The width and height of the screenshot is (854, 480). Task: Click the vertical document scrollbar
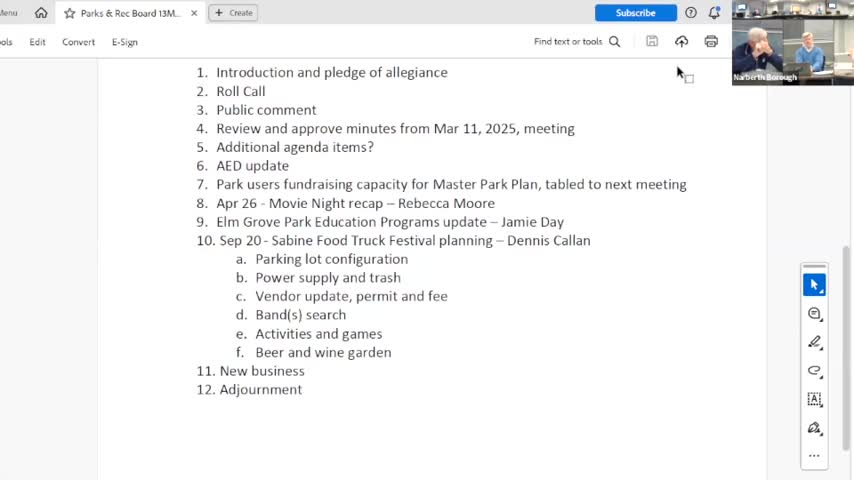click(x=846, y=349)
